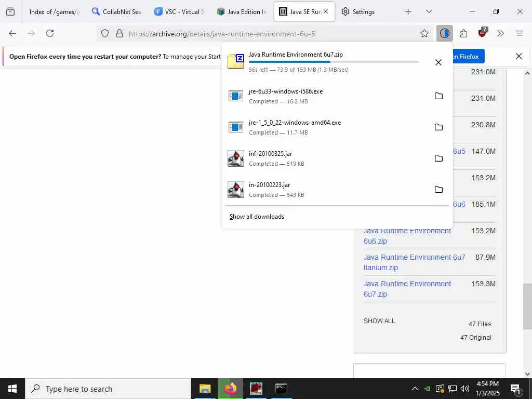Open File Explorer from taskbar
This screenshot has height=399, width=532.
tap(205, 389)
